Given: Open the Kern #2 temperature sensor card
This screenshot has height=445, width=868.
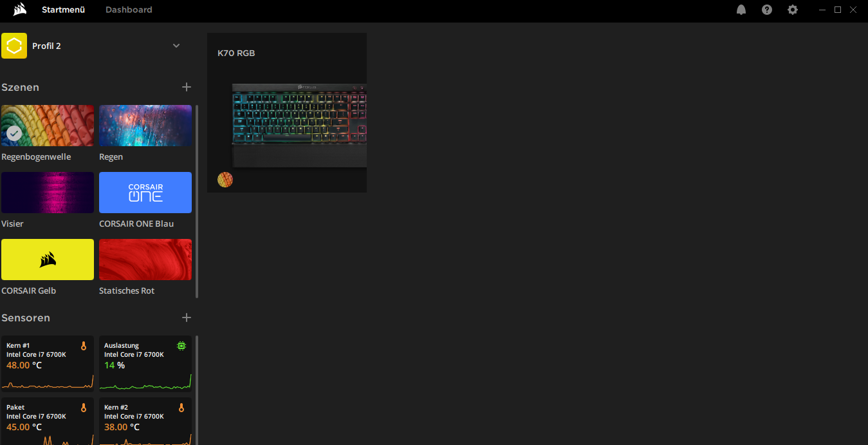Looking at the screenshot, I should click(x=145, y=421).
